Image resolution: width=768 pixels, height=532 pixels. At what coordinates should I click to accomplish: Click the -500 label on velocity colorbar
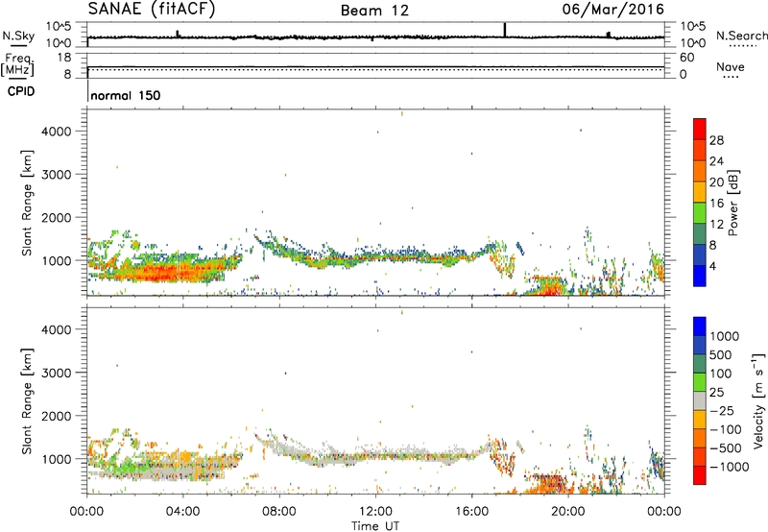tap(726, 448)
